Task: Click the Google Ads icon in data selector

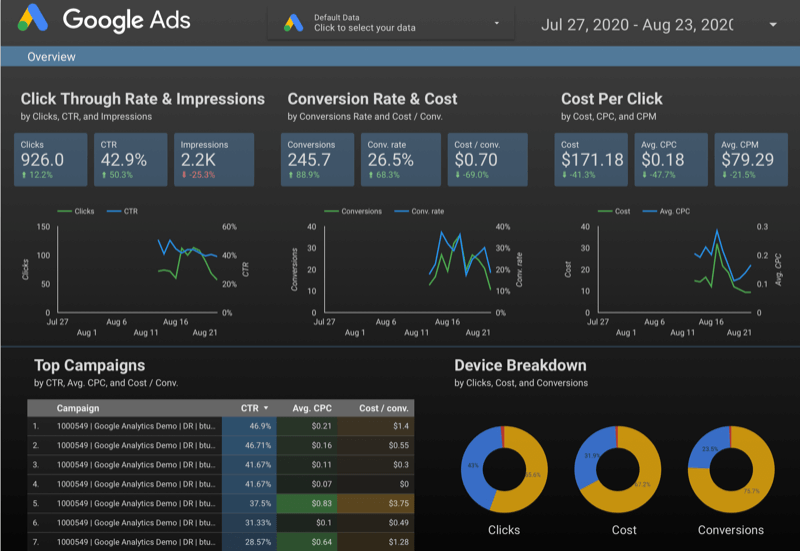Action: point(293,23)
